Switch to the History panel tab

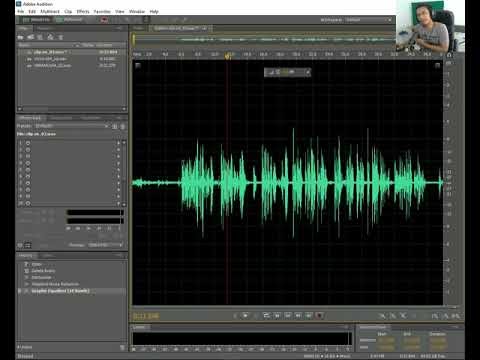coord(26,256)
